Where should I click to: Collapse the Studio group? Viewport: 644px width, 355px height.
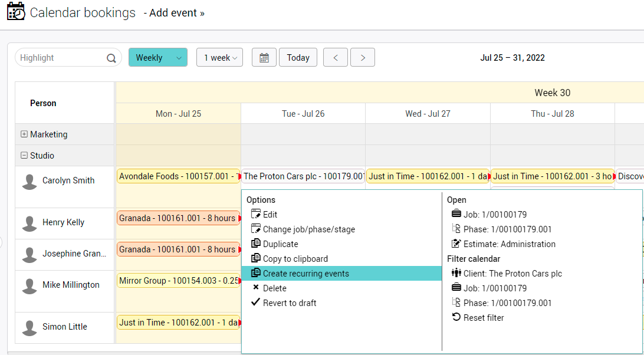24,156
